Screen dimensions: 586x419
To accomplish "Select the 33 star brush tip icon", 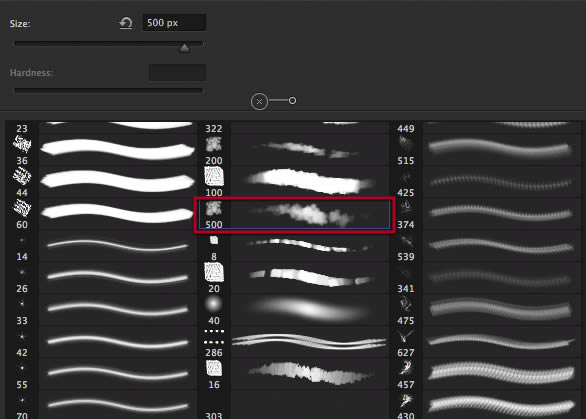I will [x=22, y=304].
